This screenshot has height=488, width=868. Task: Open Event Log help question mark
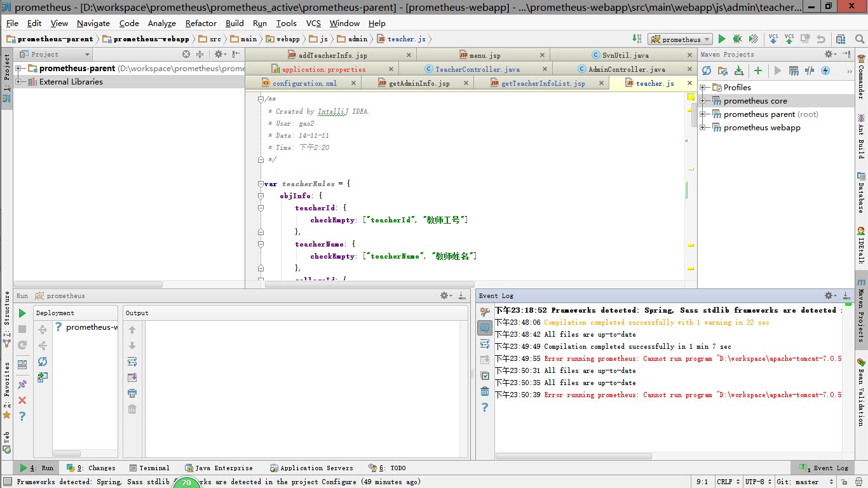(x=485, y=407)
